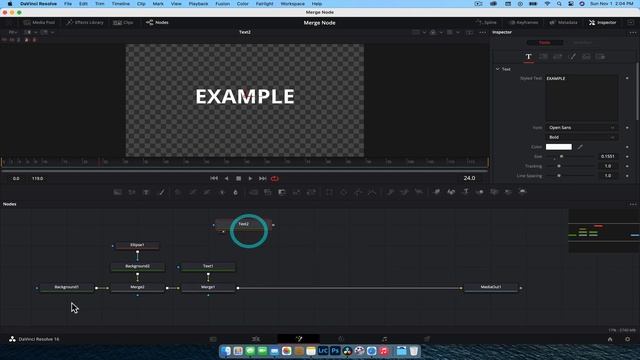Open the Media Pool panel
Viewport: 640px width, 360px height.
[39, 22]
